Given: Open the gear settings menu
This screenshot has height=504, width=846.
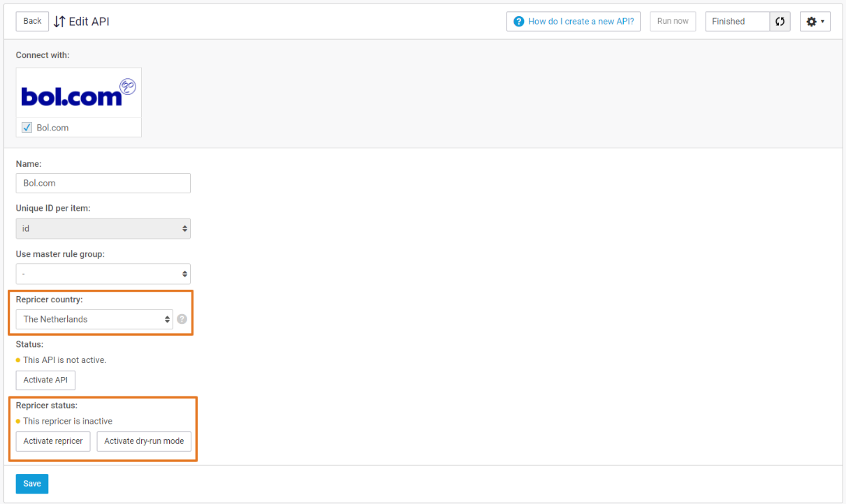Looking at the screenshot, I should pos(815,22).
